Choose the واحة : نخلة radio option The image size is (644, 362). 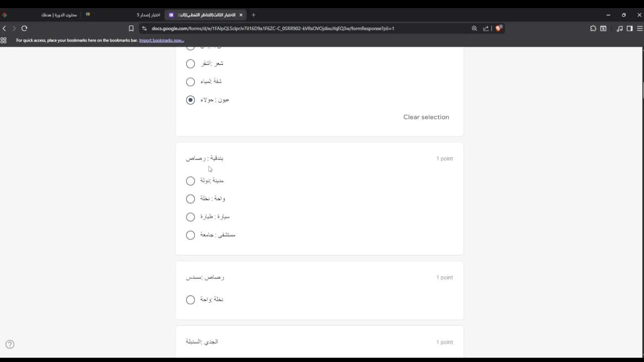(x=190, y=199)
